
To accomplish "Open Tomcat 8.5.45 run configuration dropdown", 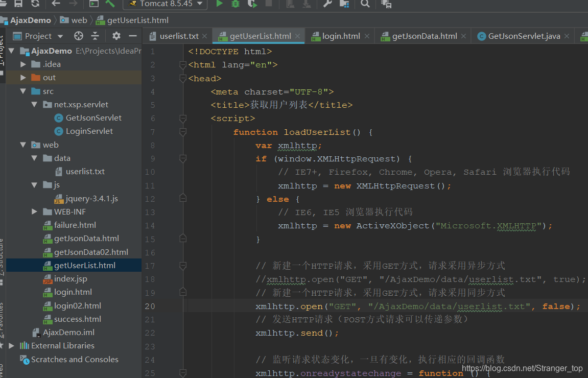I will tap(166, 4).
